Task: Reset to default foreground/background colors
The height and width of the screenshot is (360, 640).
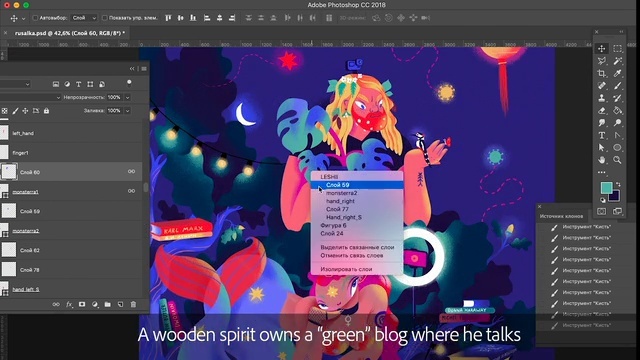Action: tap(603, 200)
